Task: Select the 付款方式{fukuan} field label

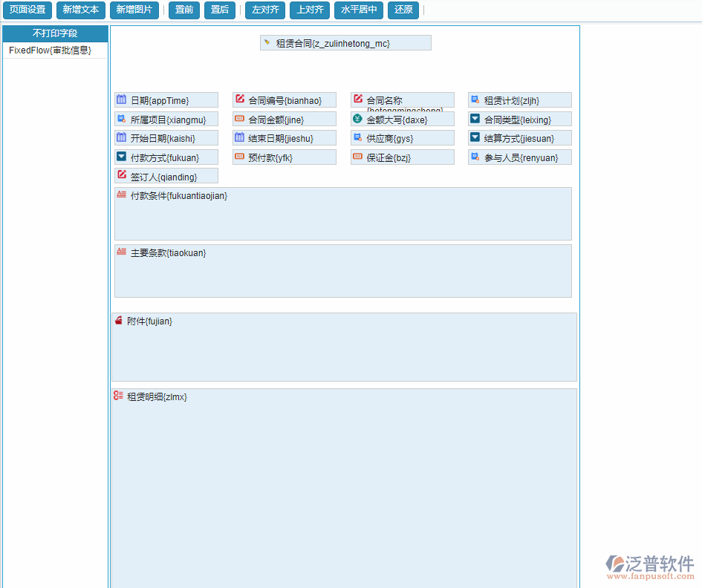Action: (x=165, y=158)
